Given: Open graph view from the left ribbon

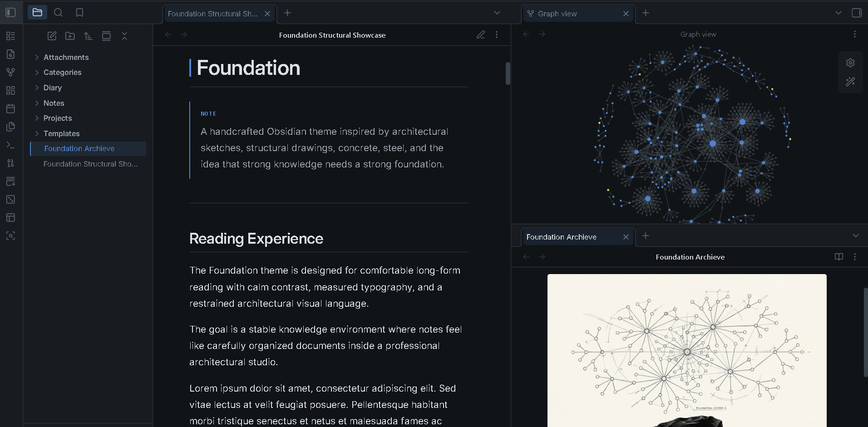Looking at the screenshot, I should tap(11, 72).
